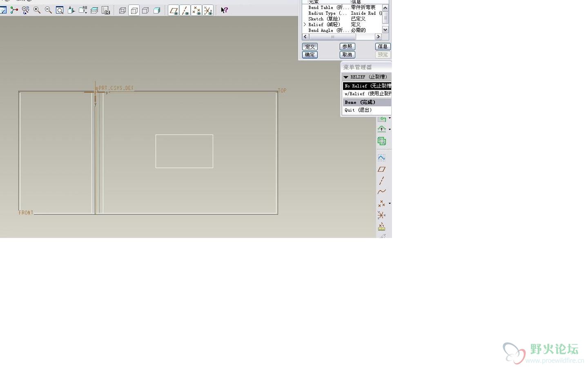Choose the w/Relief option
The width and height of the screenshot is (588, 368).
367,94
